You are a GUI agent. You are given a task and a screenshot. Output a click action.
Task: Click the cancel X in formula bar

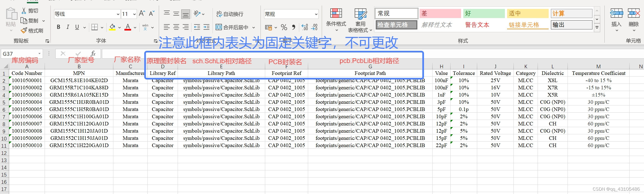click(63, 54)
